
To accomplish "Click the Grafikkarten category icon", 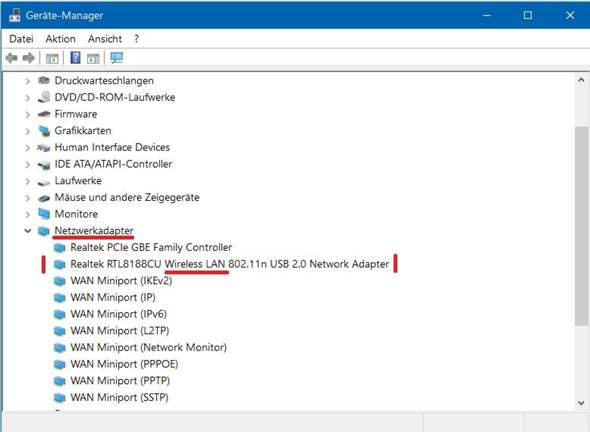I will click(x=44, y=131).
